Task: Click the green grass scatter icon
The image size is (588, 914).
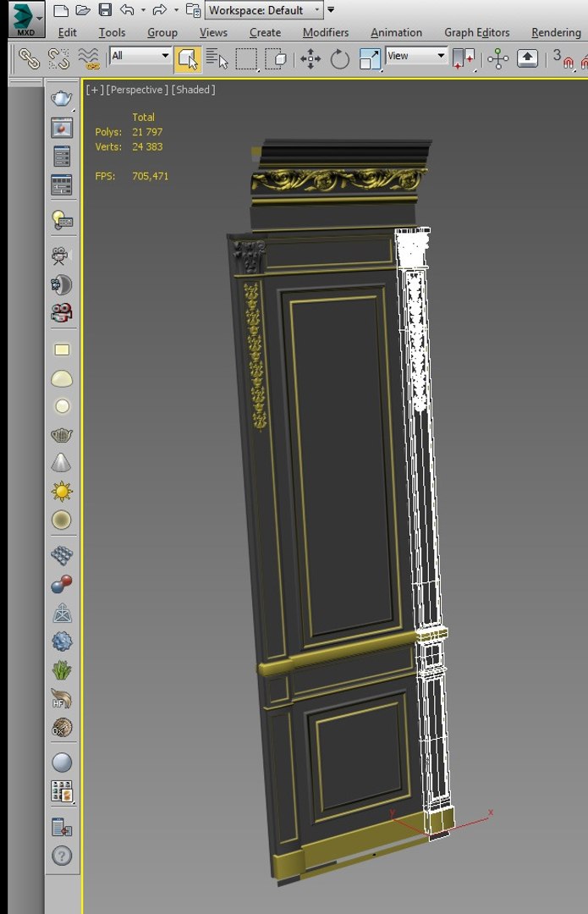Action: 62,670
